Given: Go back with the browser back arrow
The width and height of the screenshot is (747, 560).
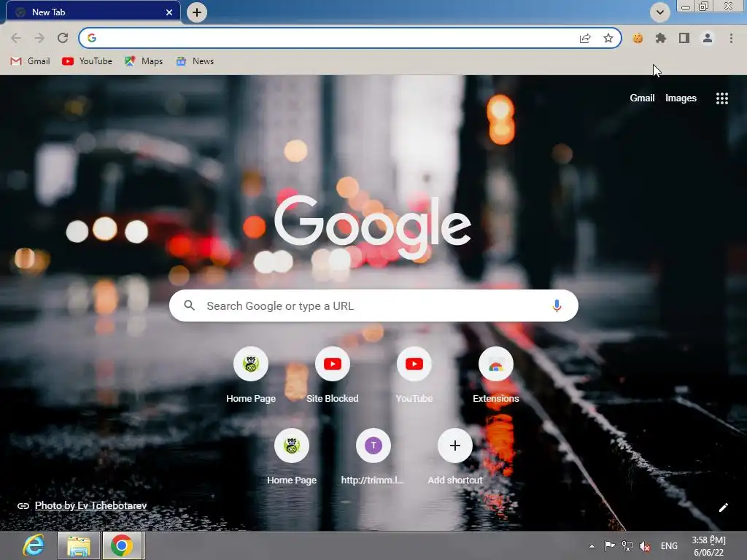Looking at the screenshot, I should pos(16,38).
